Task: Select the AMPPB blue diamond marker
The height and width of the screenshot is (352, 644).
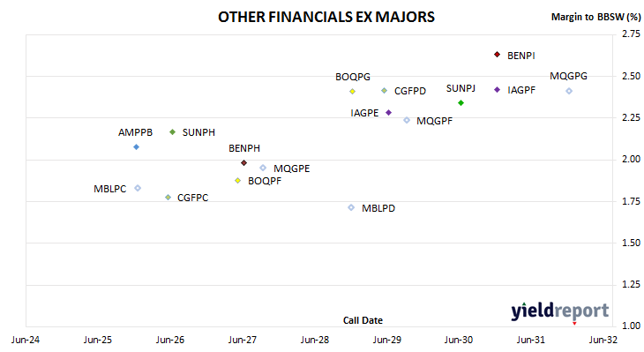Action: pos(137,147)
